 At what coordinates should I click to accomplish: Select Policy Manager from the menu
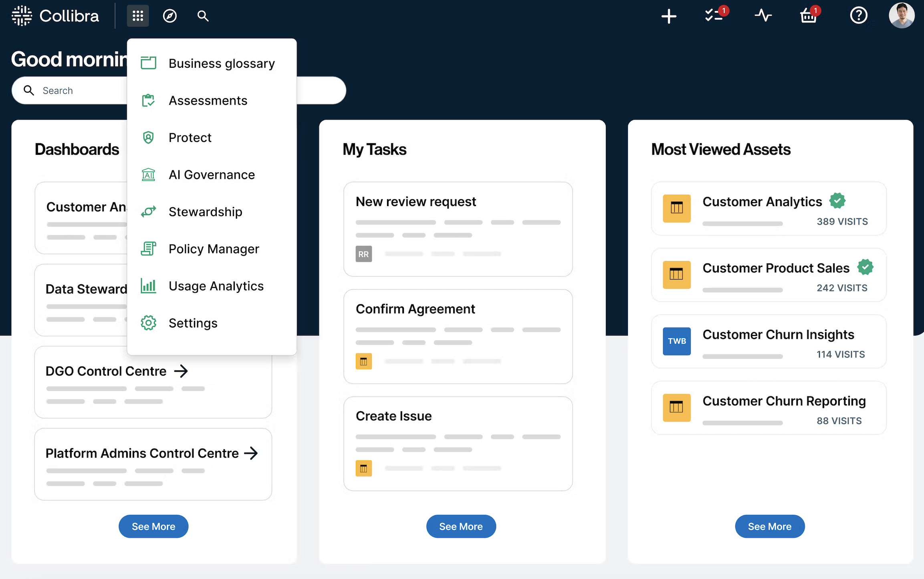214,249
